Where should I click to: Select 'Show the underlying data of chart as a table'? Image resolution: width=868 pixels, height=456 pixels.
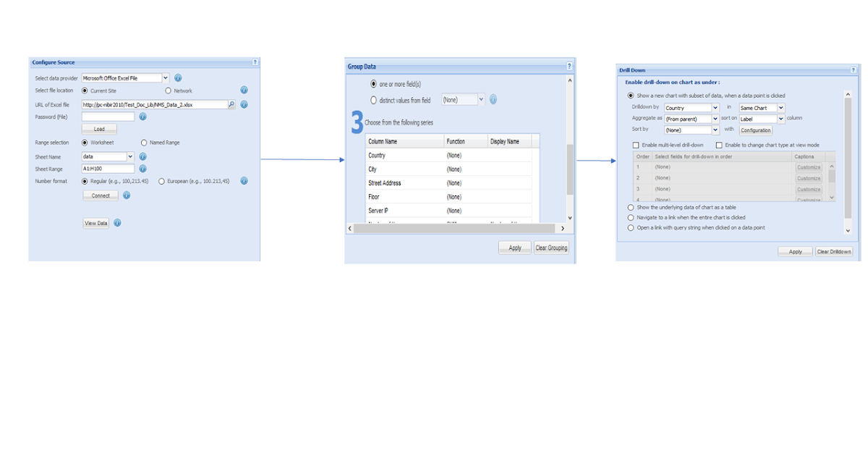point(630,207)
